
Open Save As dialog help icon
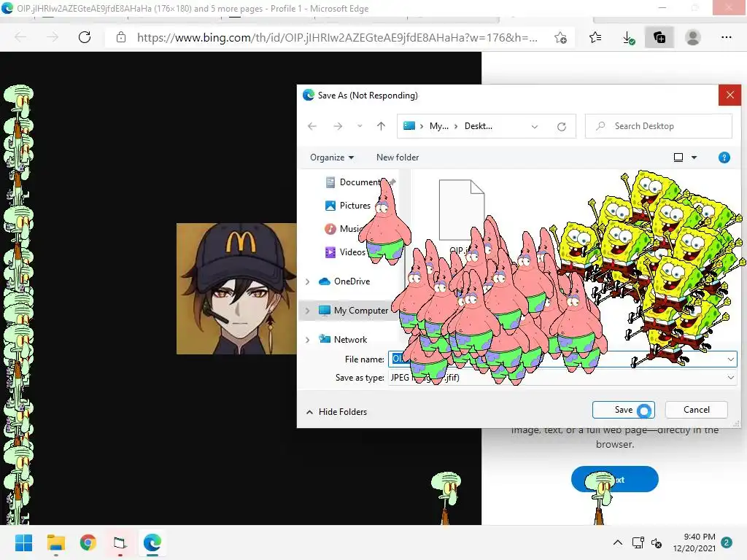point(724,157)
